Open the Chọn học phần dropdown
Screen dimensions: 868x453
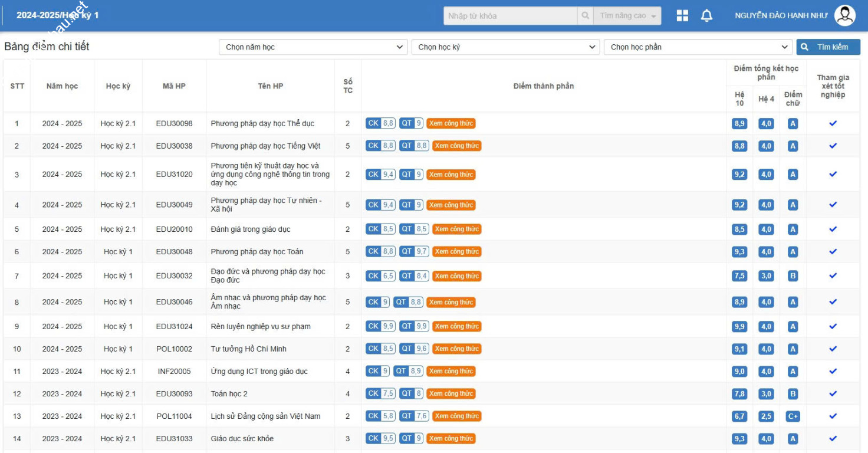698,47
